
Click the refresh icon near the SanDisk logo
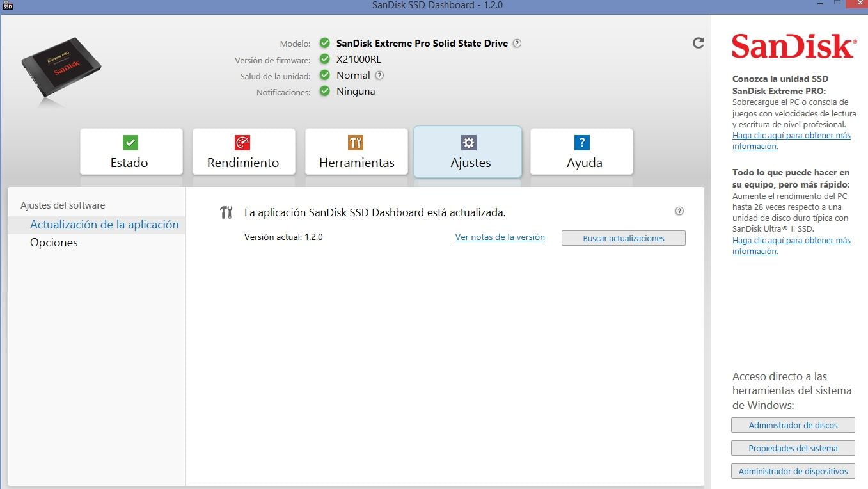[698, 43]
